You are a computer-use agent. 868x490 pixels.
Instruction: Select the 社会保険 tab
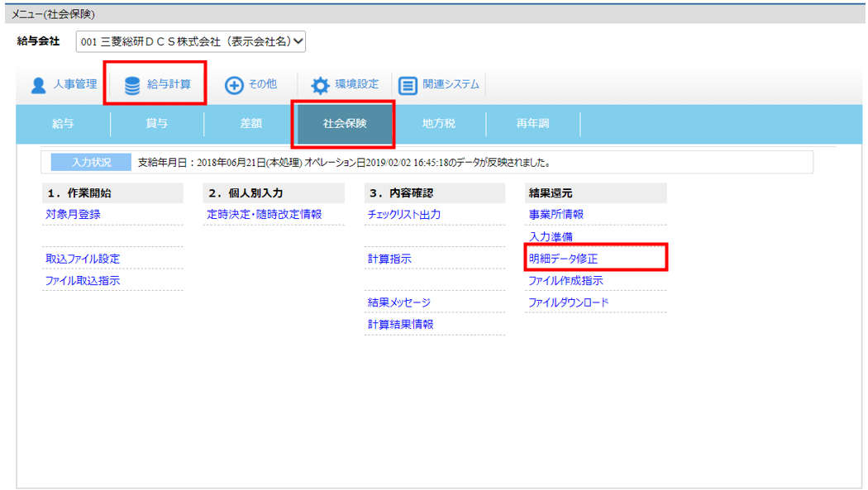click(345, 123)
